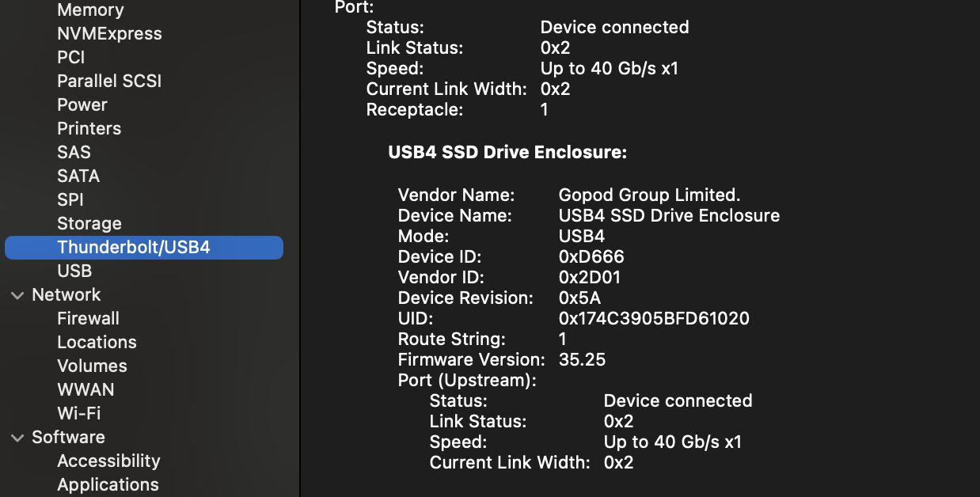The image size is (980, 497).
Task: Select PCI in the sidebar
Action: [x=70, y=58]
